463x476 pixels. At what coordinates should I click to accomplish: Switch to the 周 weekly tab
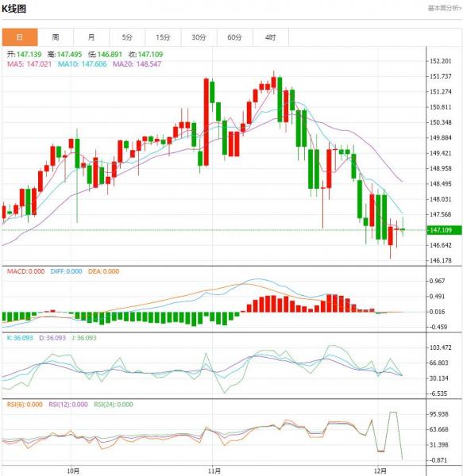pos(56,37)
